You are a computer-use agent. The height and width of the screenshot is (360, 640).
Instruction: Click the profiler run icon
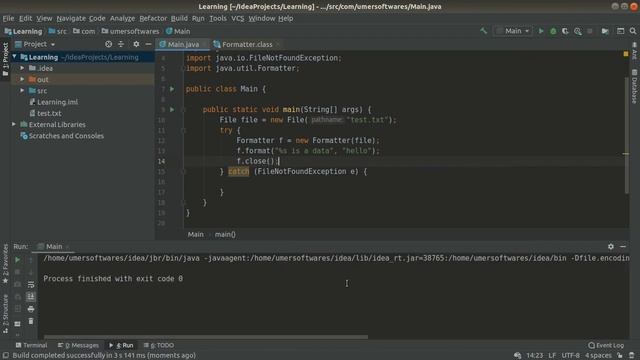(x=578, y=31)
